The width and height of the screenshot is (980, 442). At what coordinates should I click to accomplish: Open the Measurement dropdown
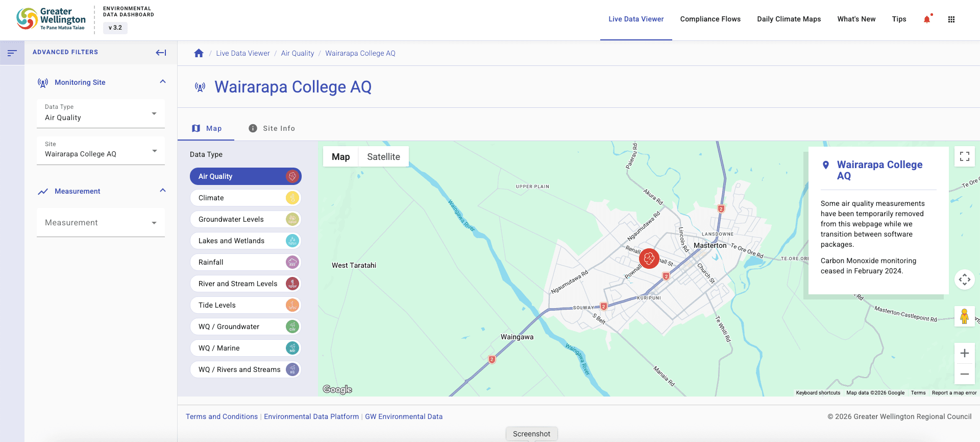(101, 222)
